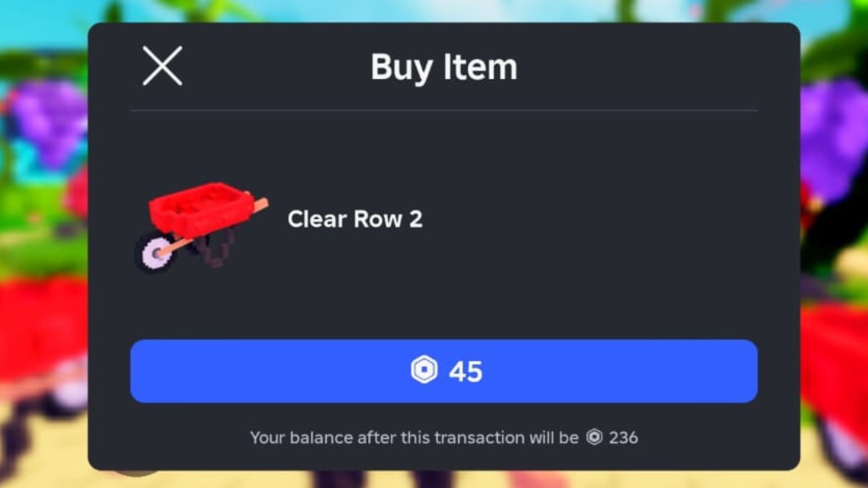The height and width of the screenshot is (488, 868).
Task: Click the 45 price number
Action: coord(466,371)
